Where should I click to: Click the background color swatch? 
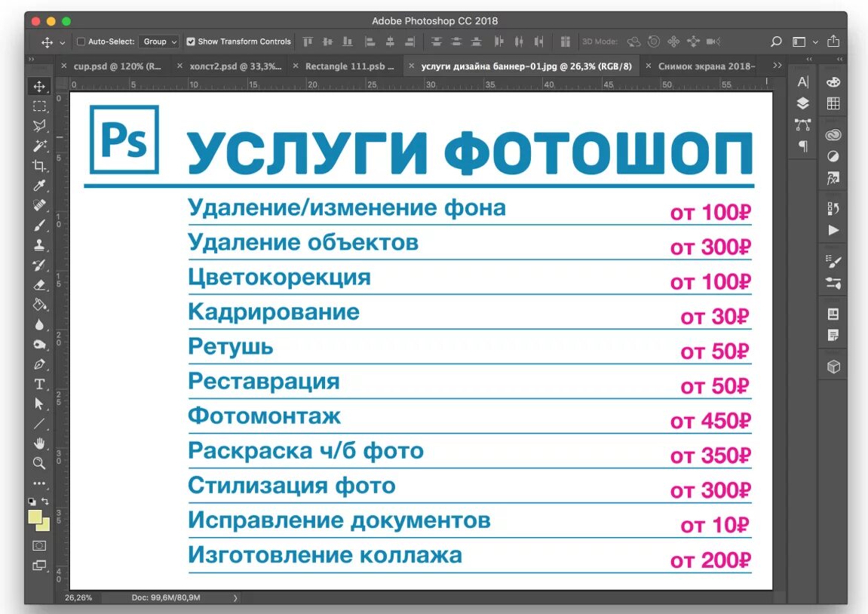tap(44, 525)
